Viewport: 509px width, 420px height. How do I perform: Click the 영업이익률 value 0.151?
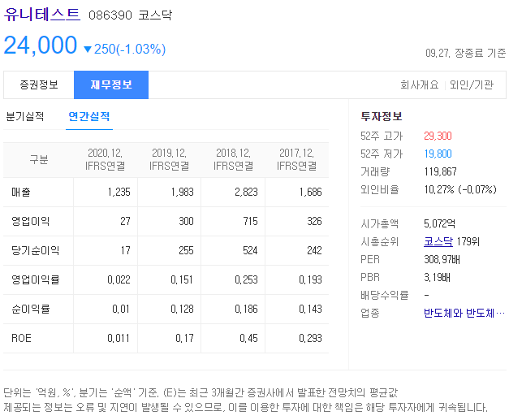tap(182, 279)
